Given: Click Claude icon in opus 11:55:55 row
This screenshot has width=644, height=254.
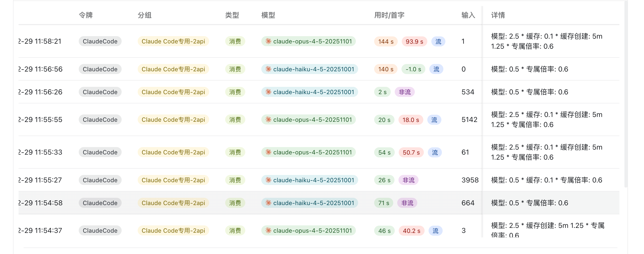Looking at the screenshot, I should click(x=268, y=119).
